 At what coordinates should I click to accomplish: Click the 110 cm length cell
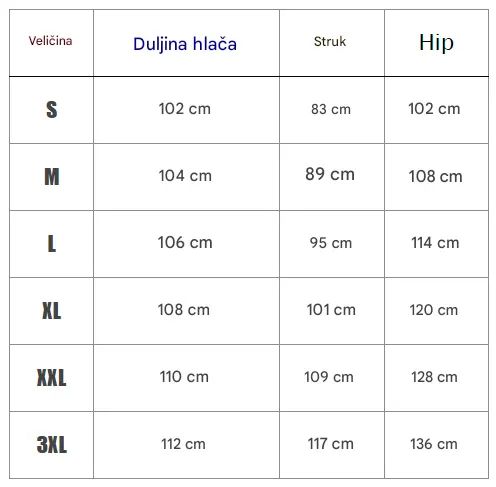click(x=184, y=377)
